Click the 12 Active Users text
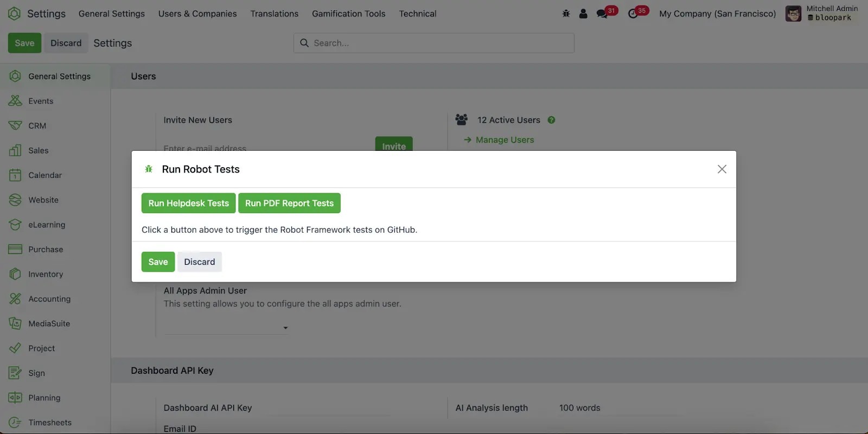 pos(509,120)
